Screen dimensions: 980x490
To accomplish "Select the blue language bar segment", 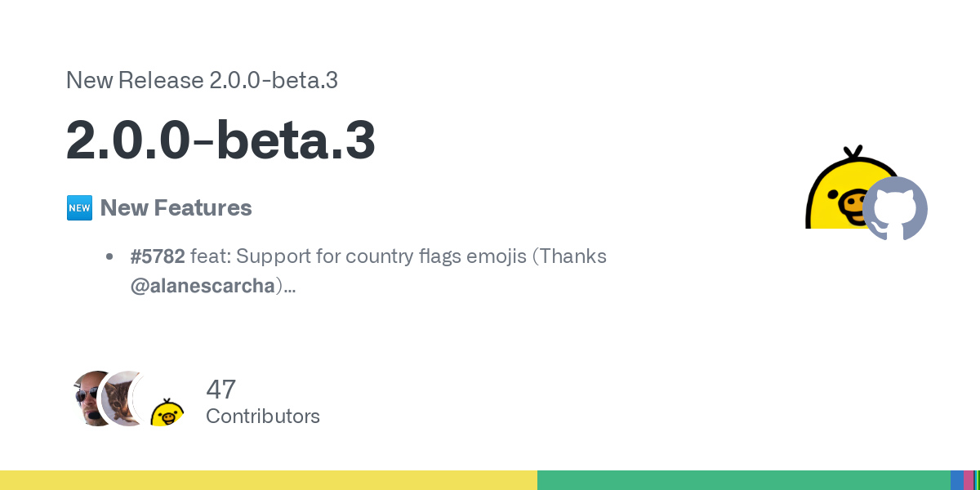I will pyautogui.click(x=957, y=480).
